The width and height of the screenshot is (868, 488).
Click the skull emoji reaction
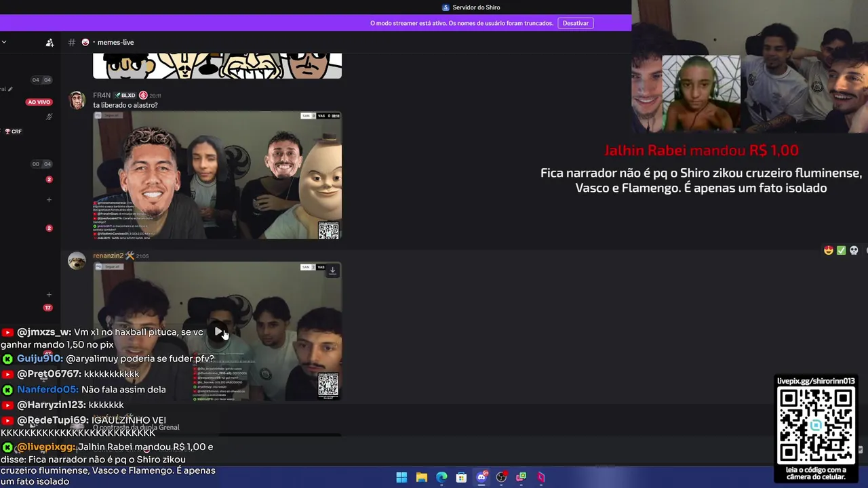(854, 250)
